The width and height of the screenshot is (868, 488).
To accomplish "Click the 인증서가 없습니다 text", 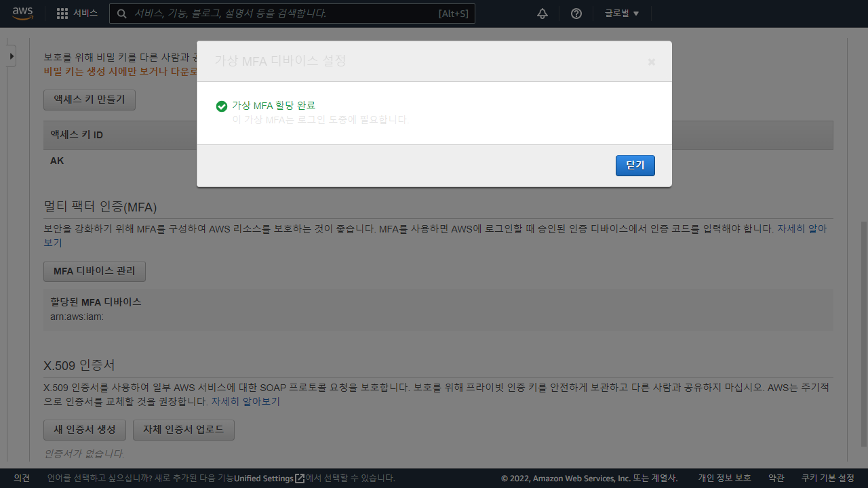I will [x=84, y=453].
